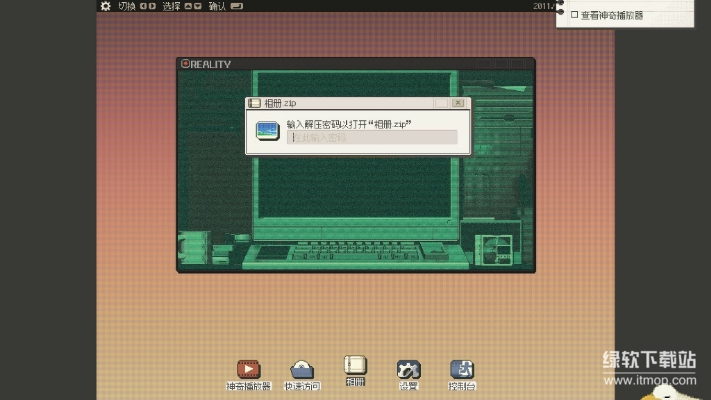Screen dimensions: 711x400
Task: Click the up arrow key next to 选择
Action: 188,6
